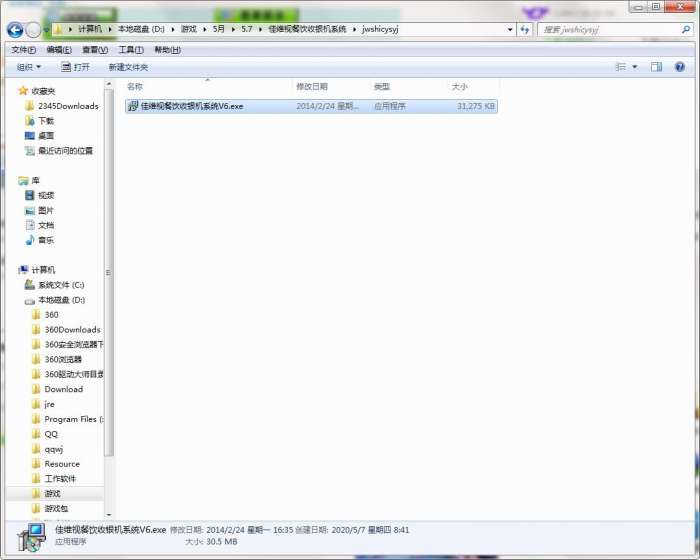Select the 游戏 folder in tree

[x=52, y=493]
